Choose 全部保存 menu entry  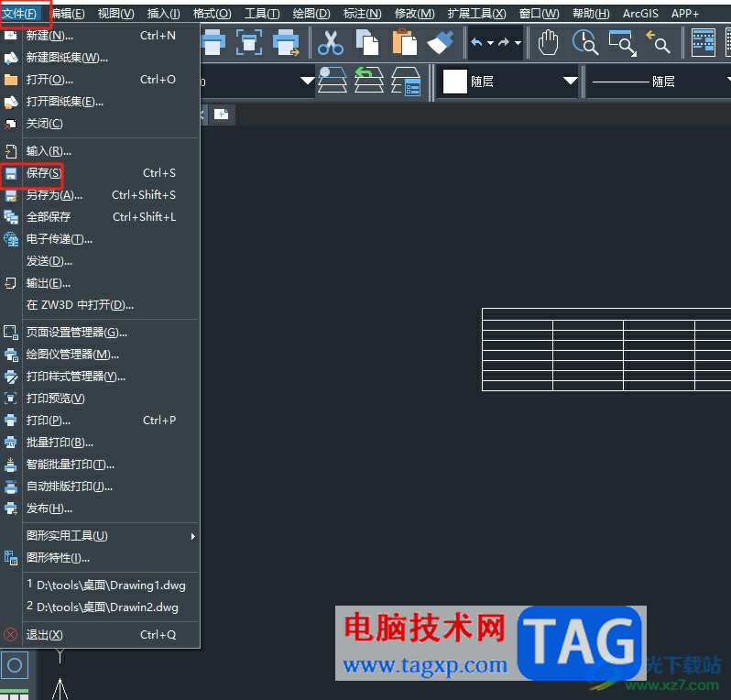(x=101, y=217)
